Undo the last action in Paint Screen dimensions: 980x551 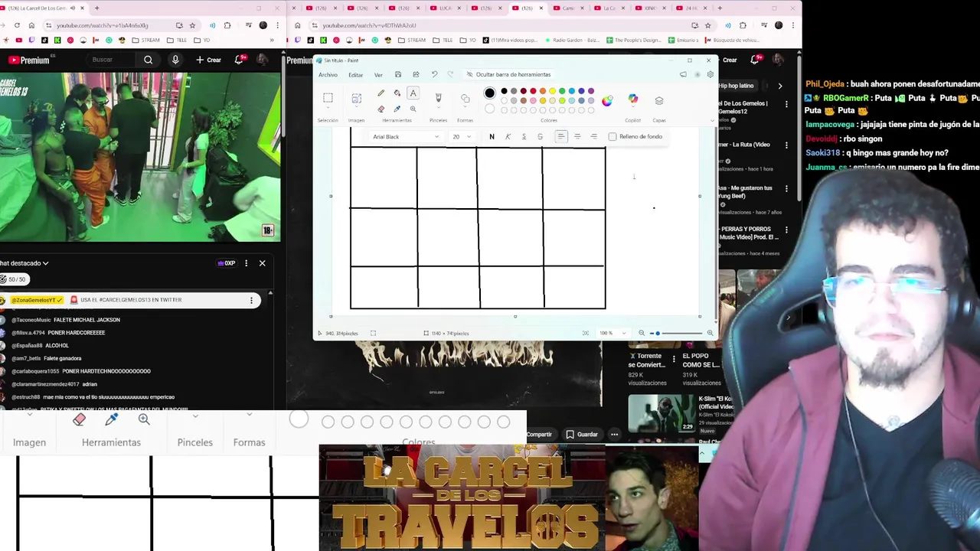pyautogui.click(x=434, y=74)
